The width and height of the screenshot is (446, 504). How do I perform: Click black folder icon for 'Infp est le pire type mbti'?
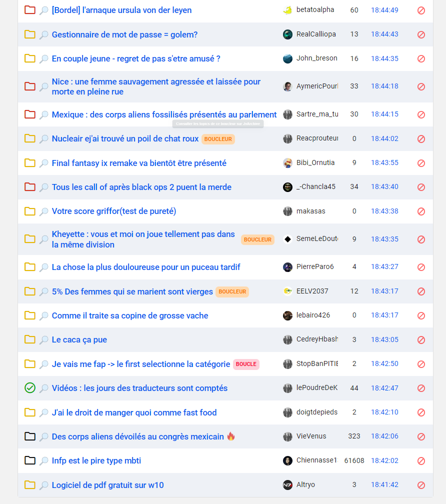[x=30, y=460]
